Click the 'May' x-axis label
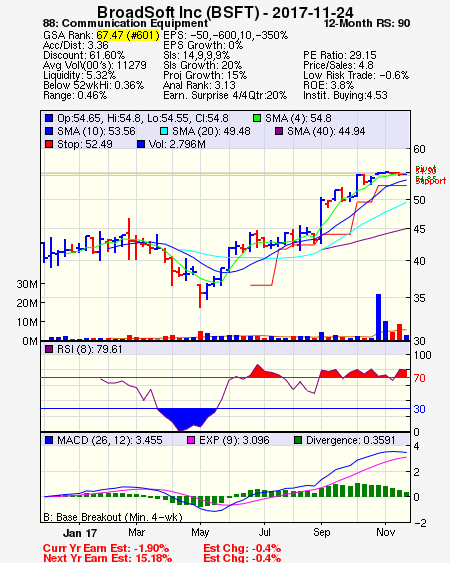 coord(200,532)
